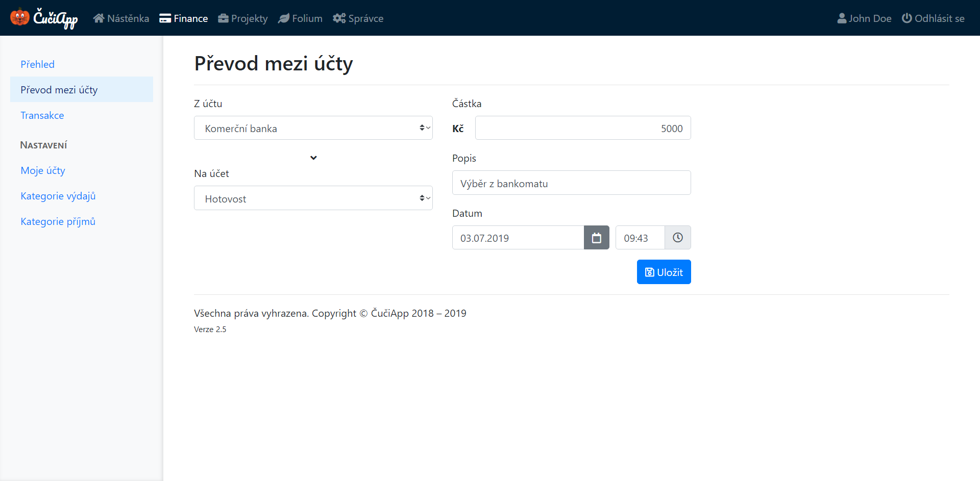
Task: Open the clock time picker icon
Action: (x=677, y=238)
